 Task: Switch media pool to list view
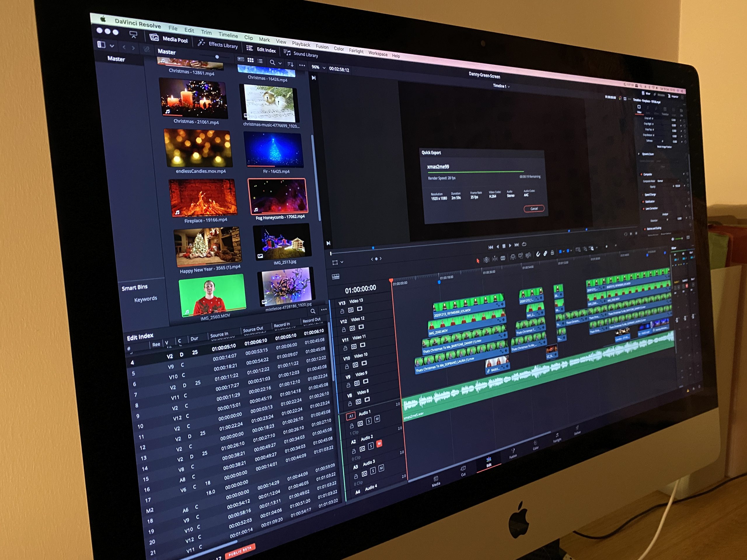(260, 61)
